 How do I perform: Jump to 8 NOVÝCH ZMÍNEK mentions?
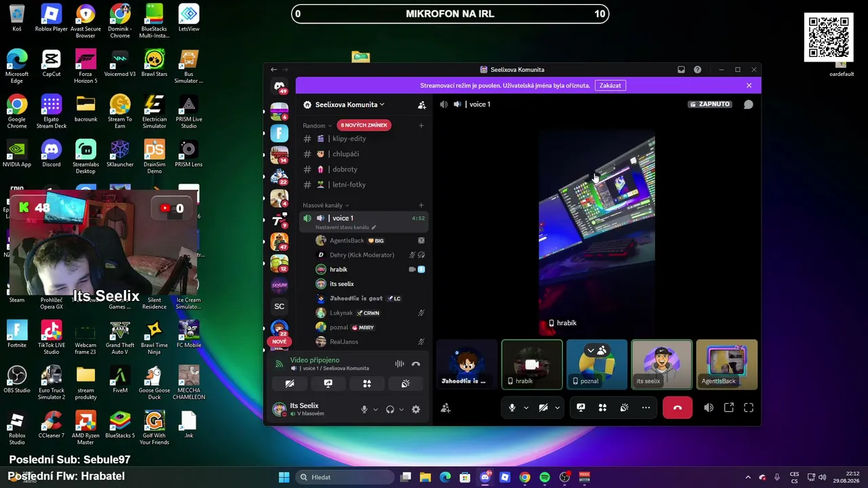pyautogui.click(x=364, y=125)
